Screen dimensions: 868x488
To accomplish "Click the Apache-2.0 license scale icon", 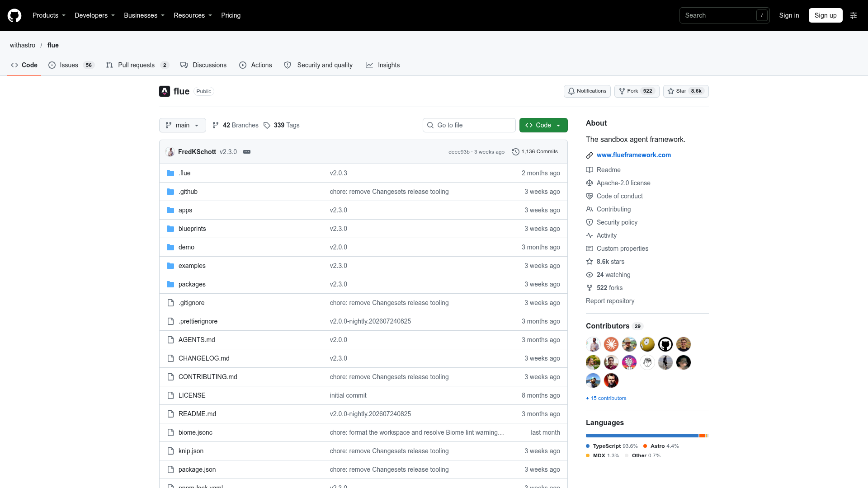I will pyautogui.click(x=590, y=183).
